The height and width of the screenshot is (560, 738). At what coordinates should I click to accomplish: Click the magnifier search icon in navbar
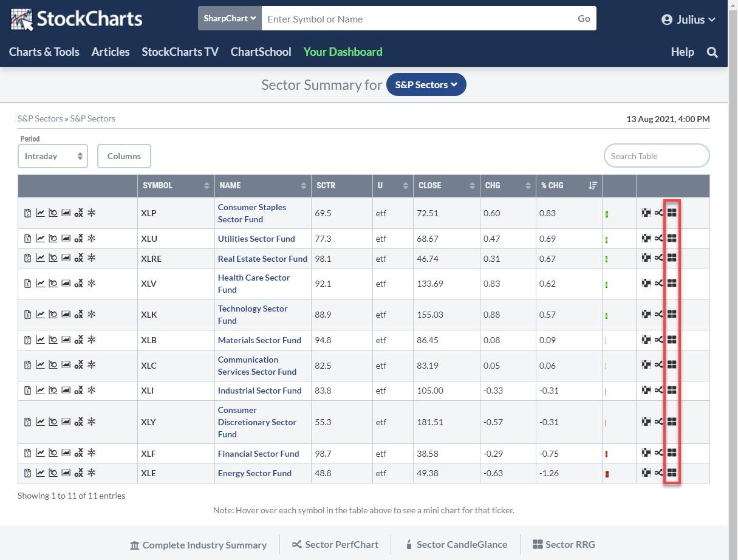tap(712, 52)
